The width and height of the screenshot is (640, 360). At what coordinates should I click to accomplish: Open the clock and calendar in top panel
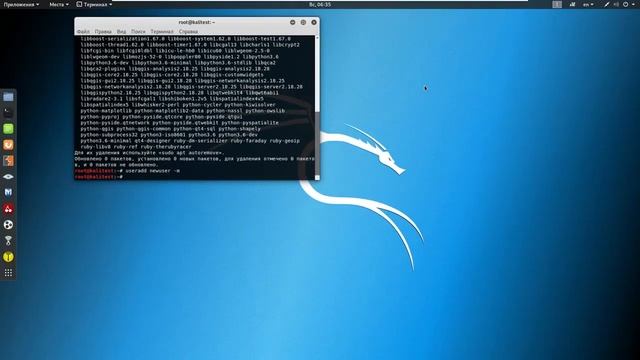(x=320, y=4)
